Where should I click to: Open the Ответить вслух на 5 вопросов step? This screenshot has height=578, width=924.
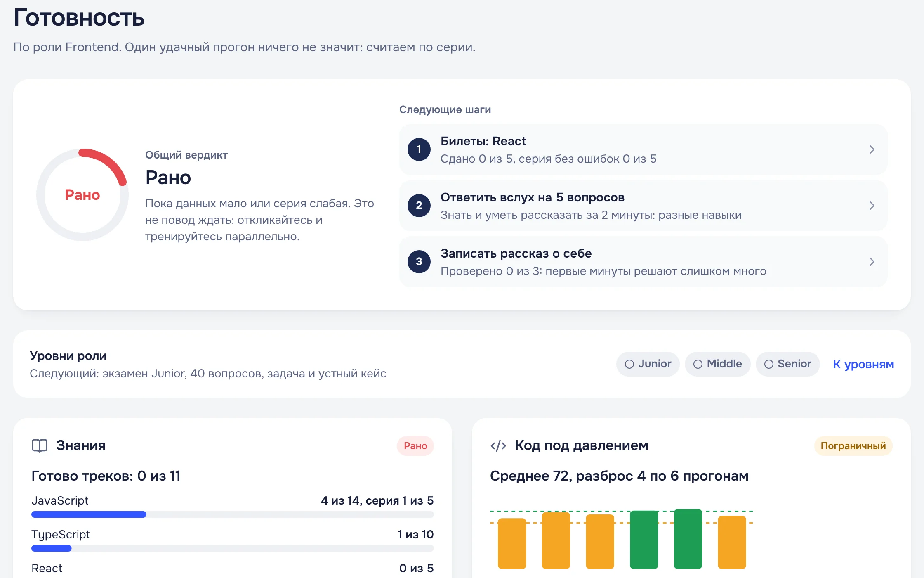click(x=643, y=206)
